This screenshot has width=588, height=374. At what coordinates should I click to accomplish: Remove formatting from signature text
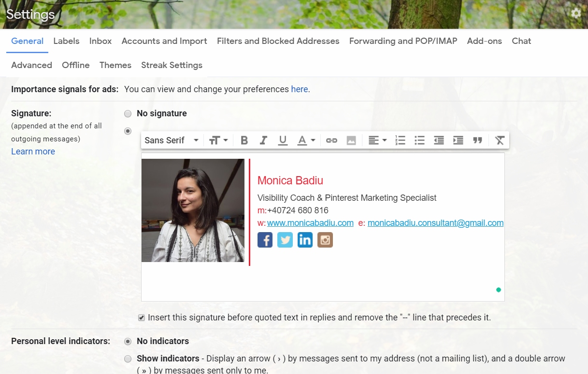coord(500,140)
